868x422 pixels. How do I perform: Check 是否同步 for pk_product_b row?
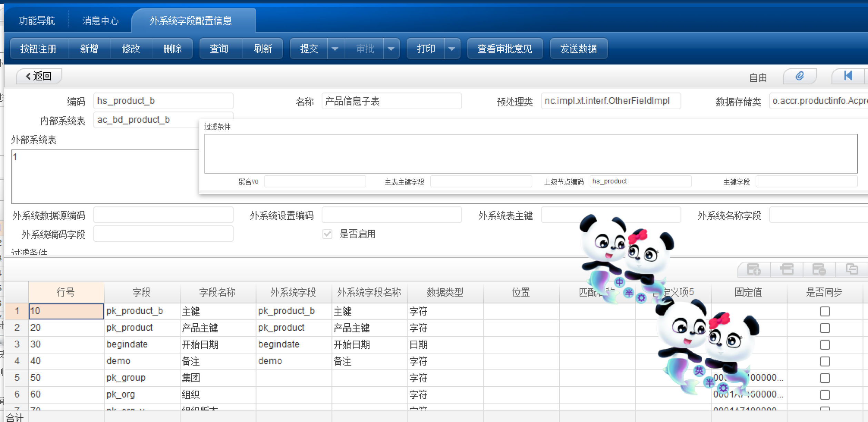pos(825,311)
